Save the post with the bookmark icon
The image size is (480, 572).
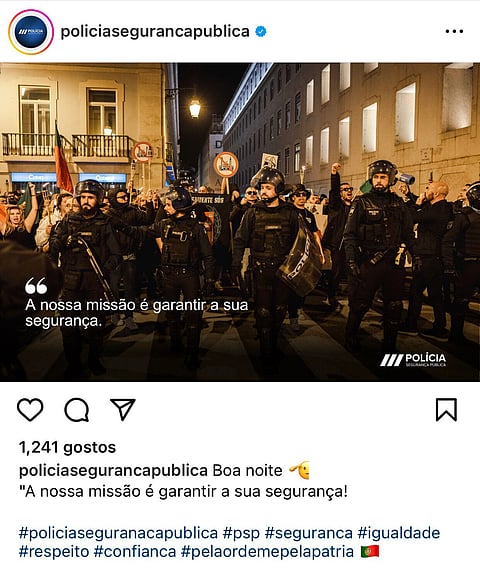tap(446, 410)
